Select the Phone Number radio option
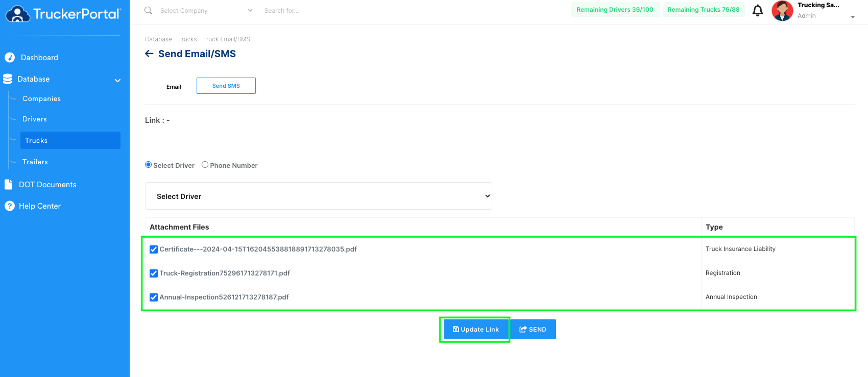This screenshot has height=377, width=868. coord(205,165)
